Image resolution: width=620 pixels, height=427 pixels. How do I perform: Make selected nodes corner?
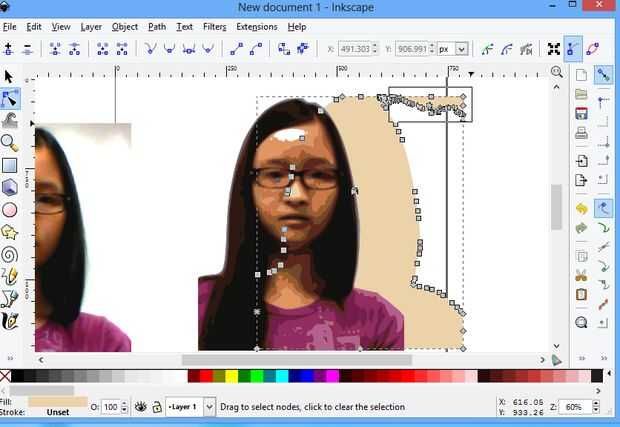click(x=150, y=49)
